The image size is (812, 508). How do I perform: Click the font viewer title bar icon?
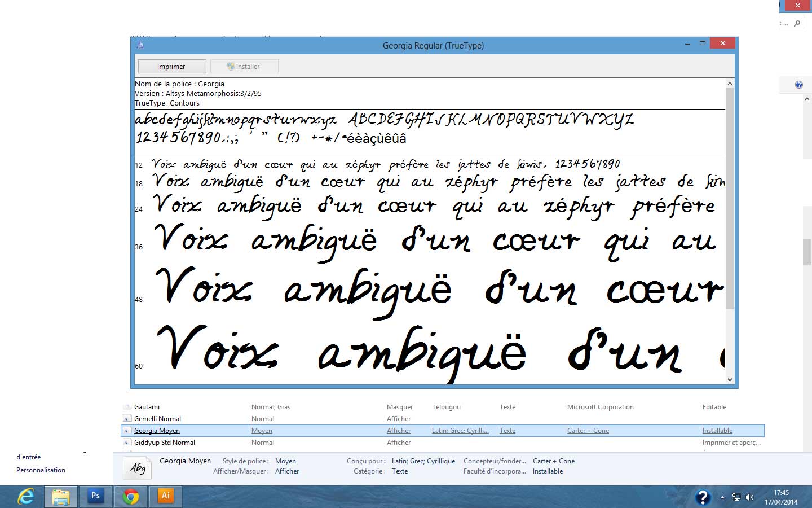(140, 45)
